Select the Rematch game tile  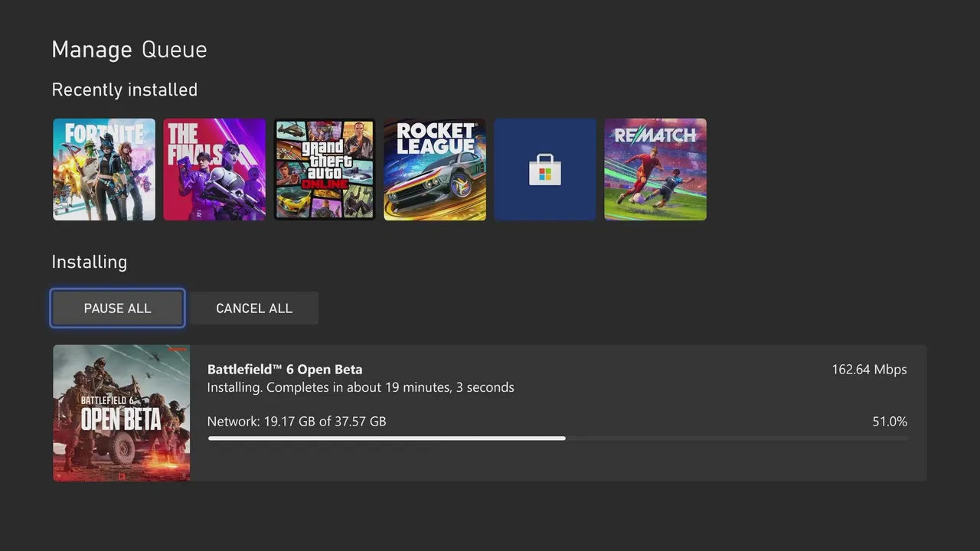click(x=655, y=169)
